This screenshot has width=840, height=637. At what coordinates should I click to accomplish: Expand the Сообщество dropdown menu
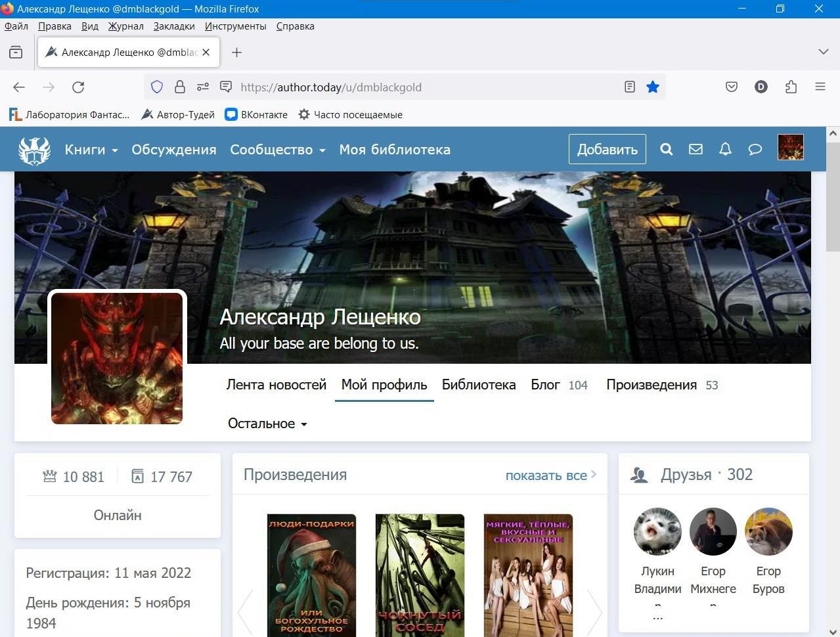[x=277, y=150]
